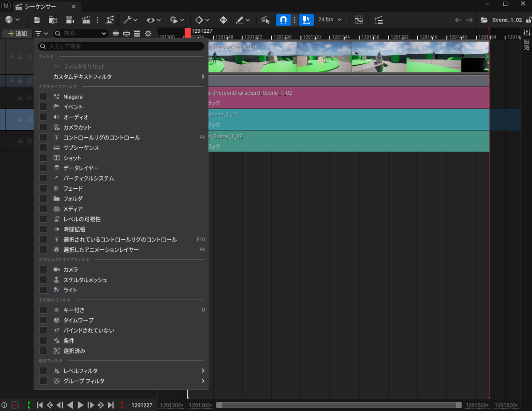Click the red Record button
Viewport: 532px width, 411px height.
[x=15, y=405]
